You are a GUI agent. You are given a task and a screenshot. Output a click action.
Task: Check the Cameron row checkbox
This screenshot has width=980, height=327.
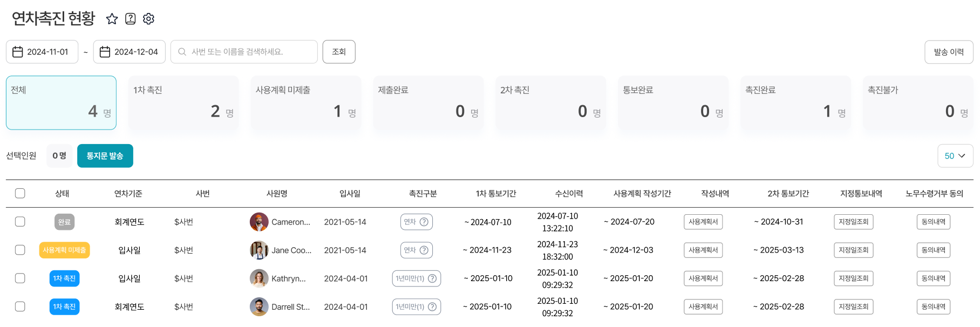click(x=20, y=222)
